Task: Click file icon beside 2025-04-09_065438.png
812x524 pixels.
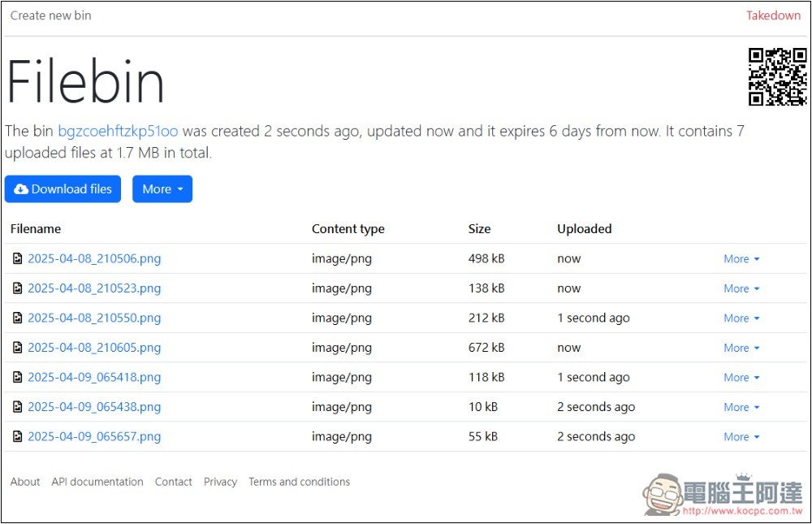Action: tap(17, 407)
